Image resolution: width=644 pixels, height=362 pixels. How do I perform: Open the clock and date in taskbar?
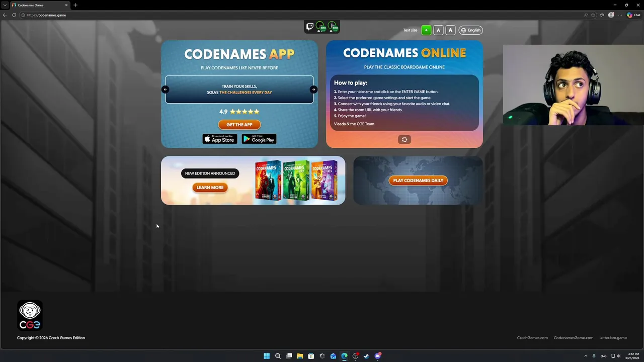click(x=633, y=356)
